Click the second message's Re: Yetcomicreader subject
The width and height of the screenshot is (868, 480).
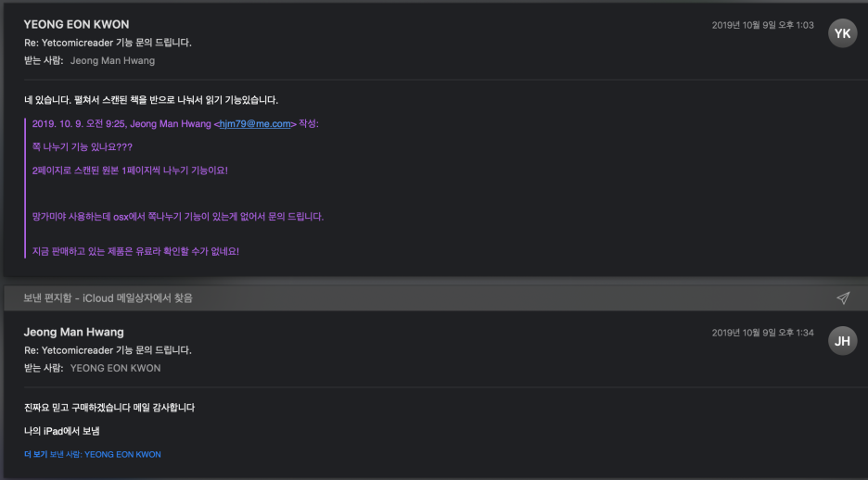coord(108,350)
